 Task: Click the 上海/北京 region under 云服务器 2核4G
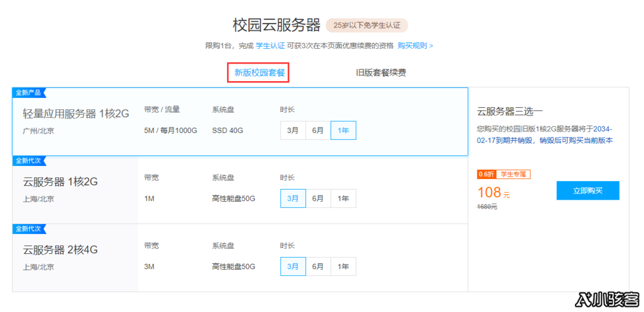[x=38, y=267]
